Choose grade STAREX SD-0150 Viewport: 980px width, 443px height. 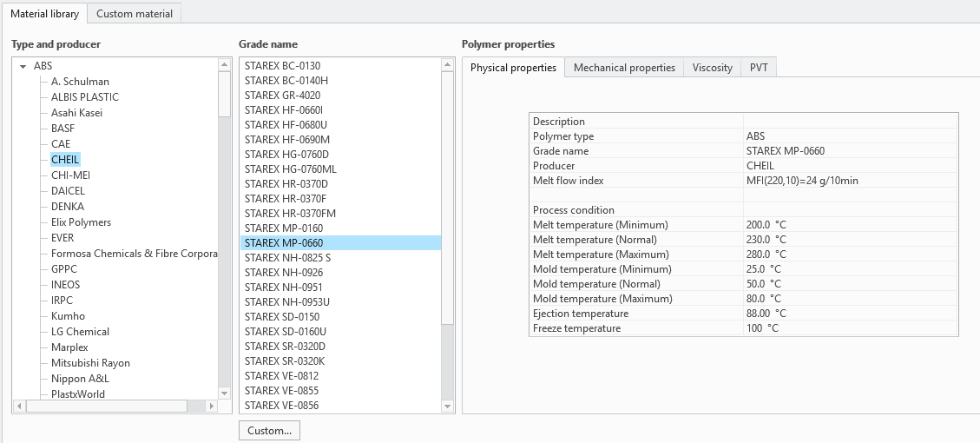[340, 316]
